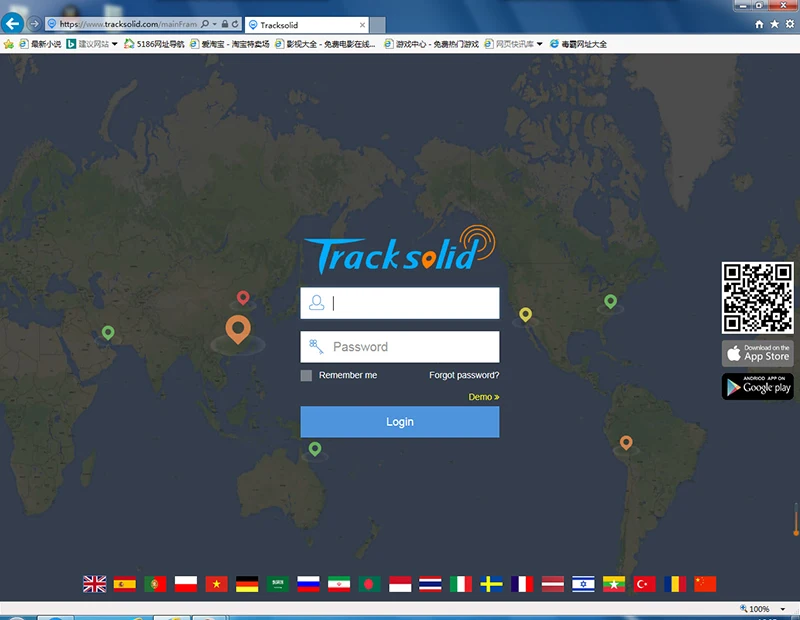Close the Tracksolid tab
The image size is (800, 620).
(362, 25)
